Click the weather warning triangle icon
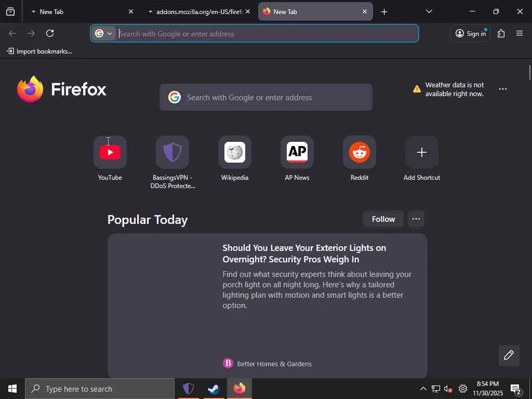 417,89
